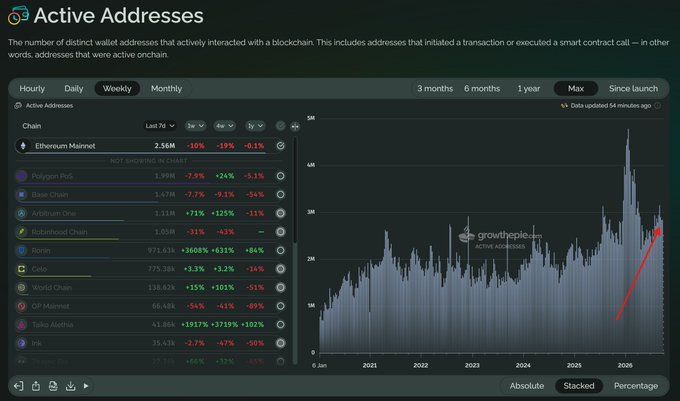The image size is (680, 401).
Task: Click the Ronin +3608% weekly change
Action: point(194,251)
